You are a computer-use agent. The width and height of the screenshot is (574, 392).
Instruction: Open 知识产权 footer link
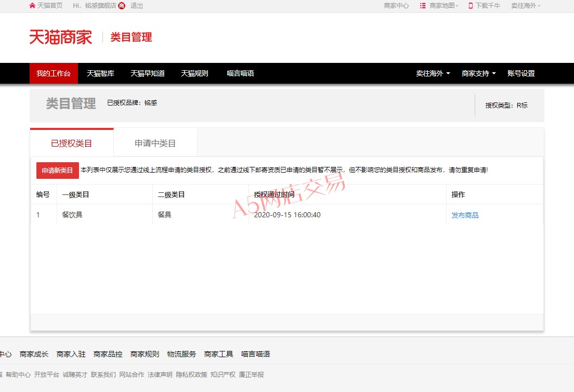(x=223, y=374)
